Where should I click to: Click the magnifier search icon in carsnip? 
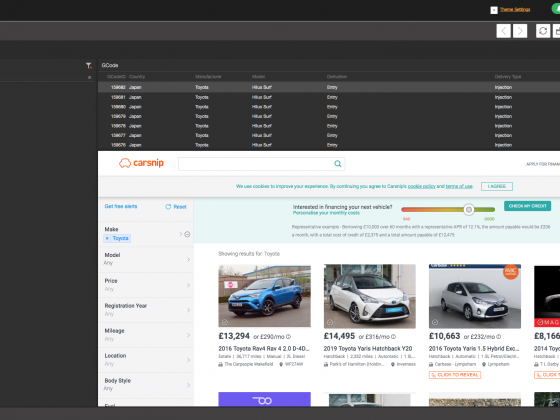click(x=338, y=164)
